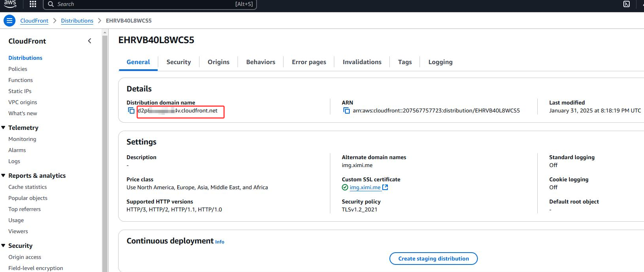Open Distributions in the sidebar
Screen dimensions: 644x272
[x=25, y=58]
